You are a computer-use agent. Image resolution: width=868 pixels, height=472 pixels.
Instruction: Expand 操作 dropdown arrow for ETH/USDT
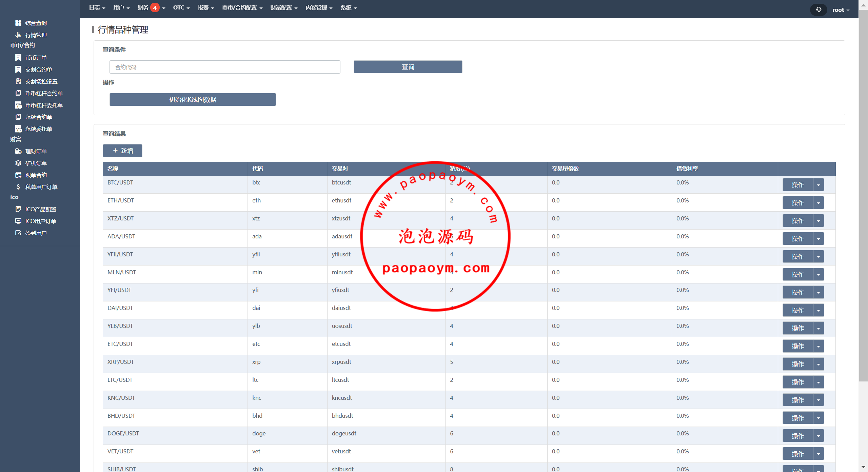click(x=818, y=203)
